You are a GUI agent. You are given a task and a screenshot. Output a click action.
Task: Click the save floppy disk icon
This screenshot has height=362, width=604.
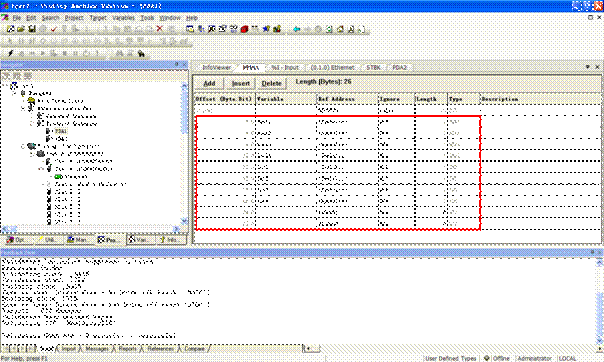tap(32, 29)
